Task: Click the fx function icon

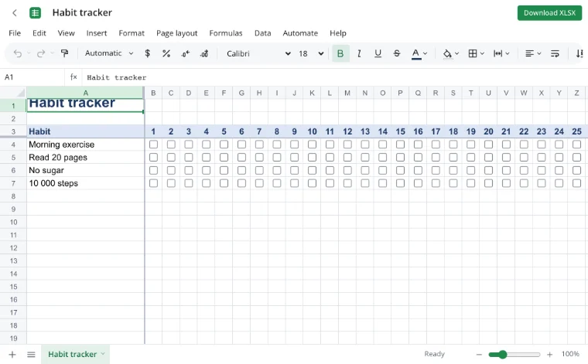Action: tap(73, 77)
